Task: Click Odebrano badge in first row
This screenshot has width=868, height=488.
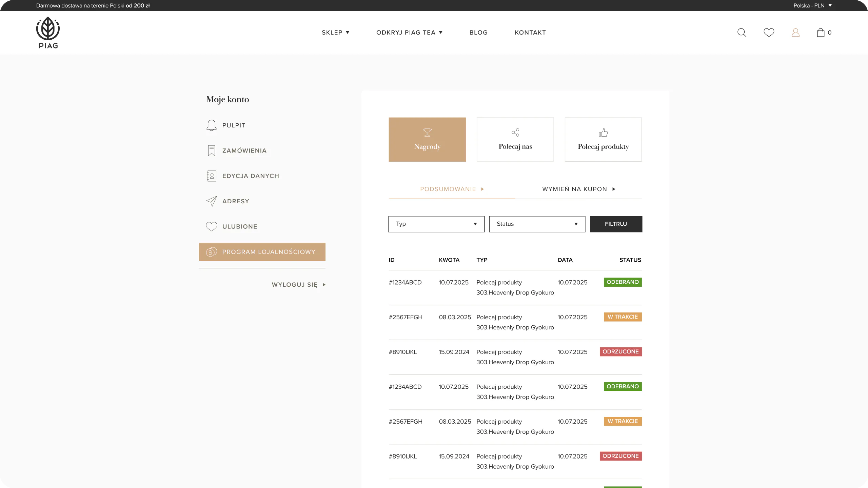Action: pyautogui.click(x=623, y=282)
